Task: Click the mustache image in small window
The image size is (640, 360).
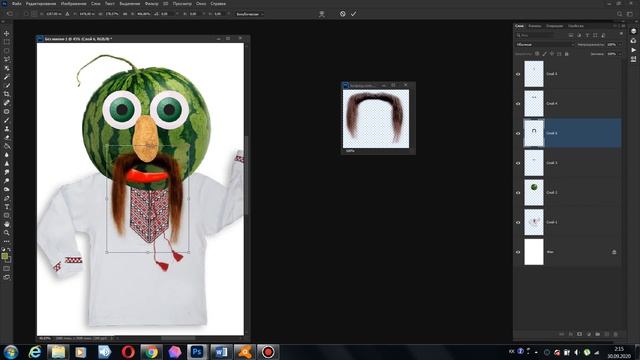Action: 376,118
